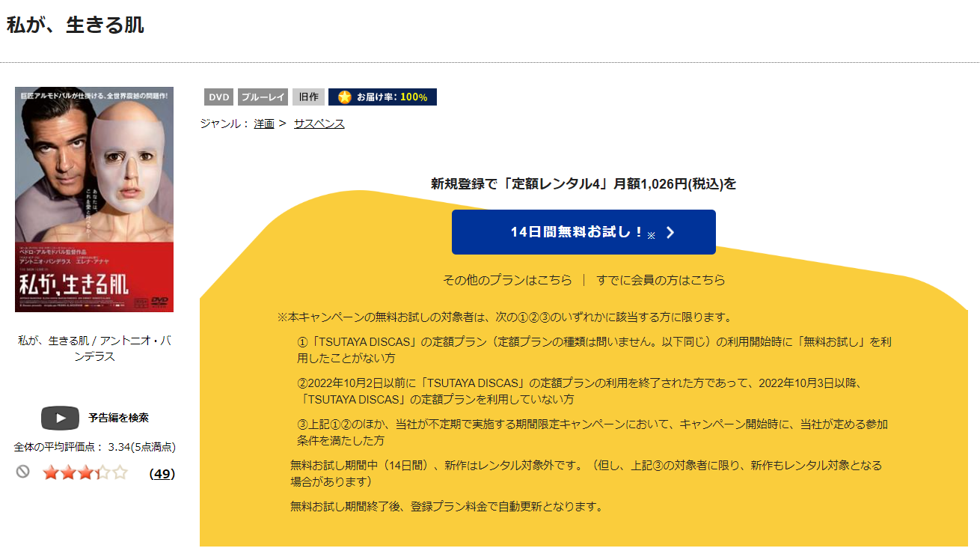The width and height of the screenshot is (980, 560).
Task: Click the star icon inside the お届け率 badge
Action: [x=344, y=97]
